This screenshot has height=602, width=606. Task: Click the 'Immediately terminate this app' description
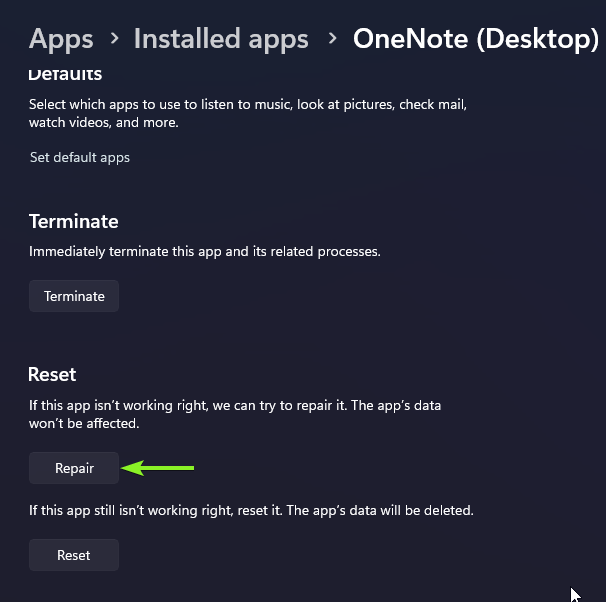205,252
